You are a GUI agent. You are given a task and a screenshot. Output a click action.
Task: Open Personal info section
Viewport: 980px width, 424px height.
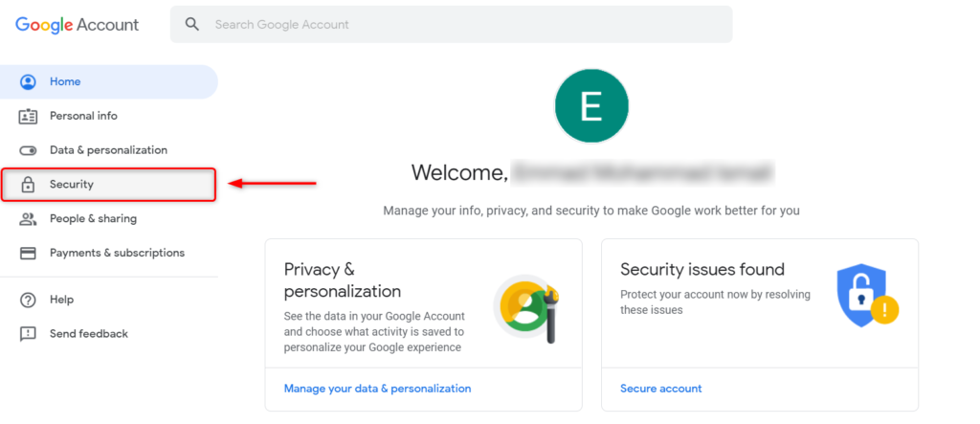coord(109,117)
